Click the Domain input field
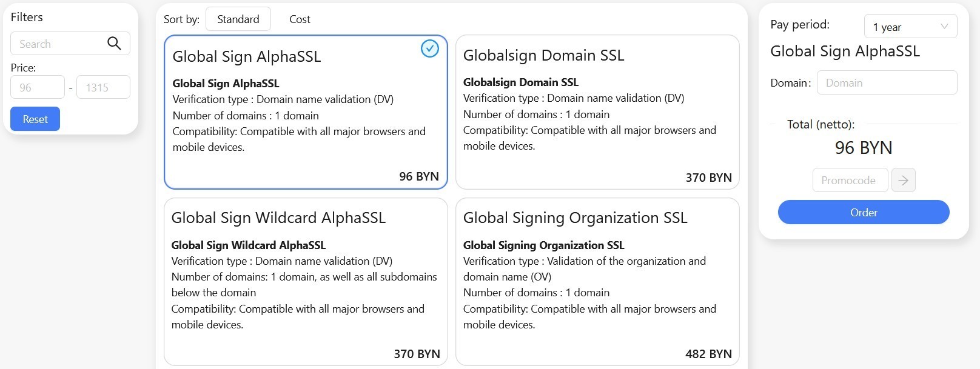980x369 pixels. pyautogui.click(x=887, y=82)
